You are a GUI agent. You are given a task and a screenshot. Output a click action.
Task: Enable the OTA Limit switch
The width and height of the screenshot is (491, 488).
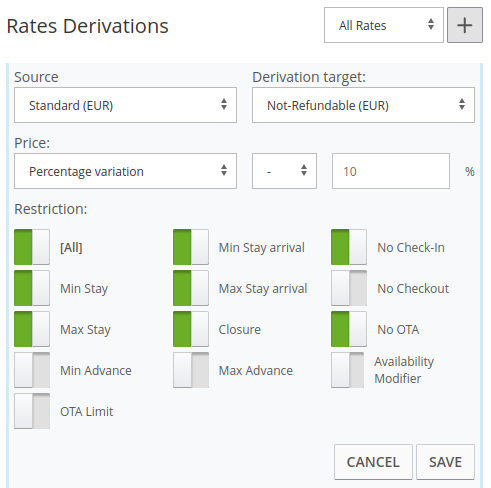click(x=32, y=411)
